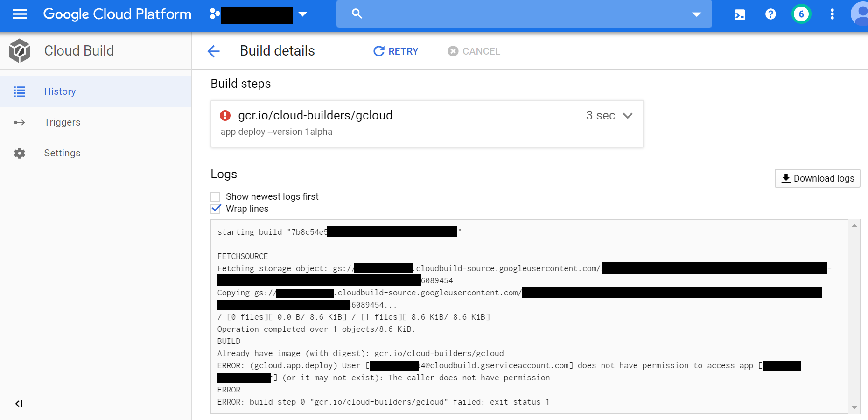Uncheck the Wrap lines checkbox
The image size is (868, 420).
coord(215,209)
